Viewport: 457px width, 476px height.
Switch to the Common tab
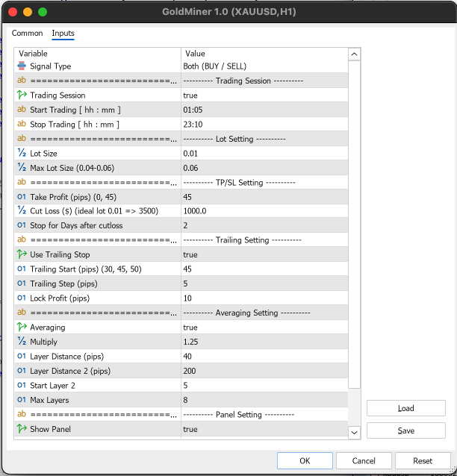click(28, 33)
